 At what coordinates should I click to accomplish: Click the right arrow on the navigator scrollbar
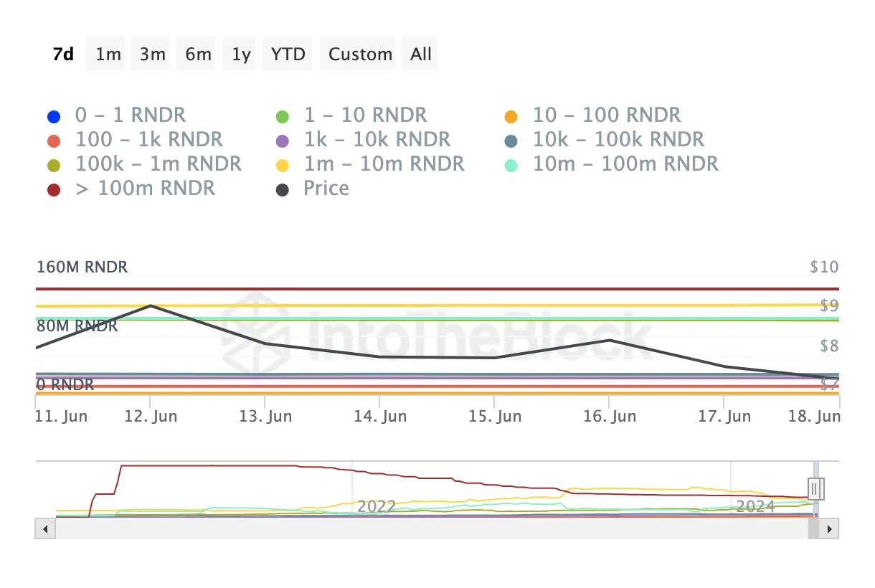pyautogui.click(x=830, y=528)
